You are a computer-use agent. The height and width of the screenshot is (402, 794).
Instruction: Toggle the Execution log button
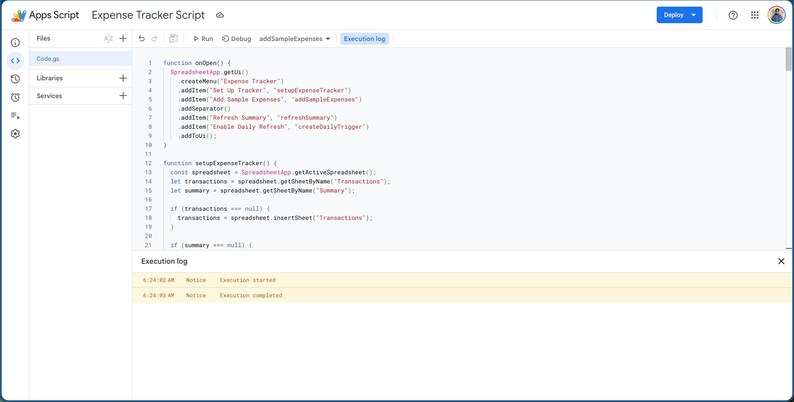coord(365,38)
